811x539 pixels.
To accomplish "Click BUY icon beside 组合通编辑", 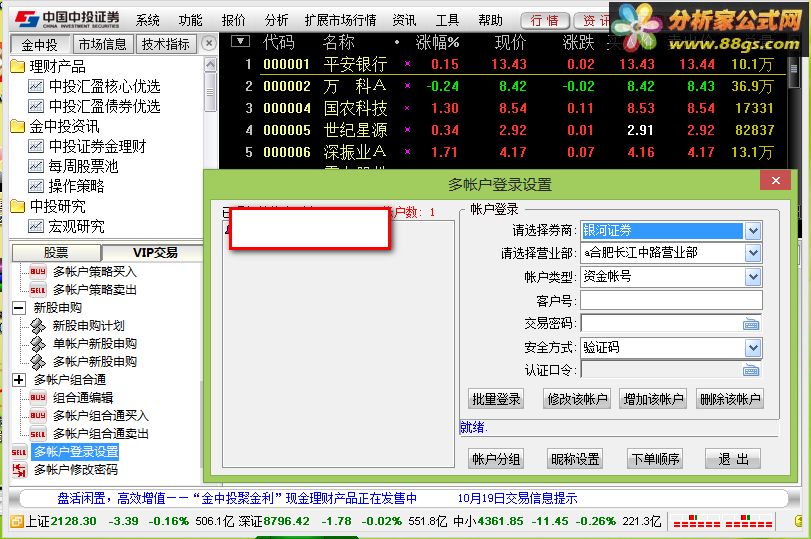I will click(38, 398).
